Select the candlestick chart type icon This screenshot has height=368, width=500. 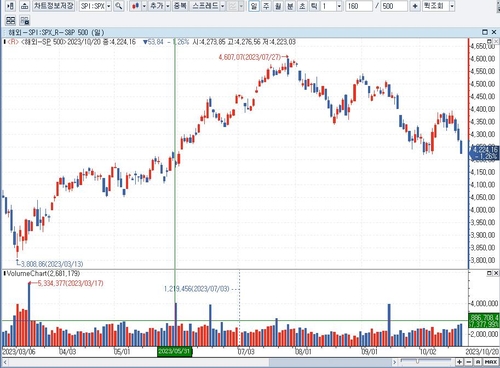coord(135,6)
